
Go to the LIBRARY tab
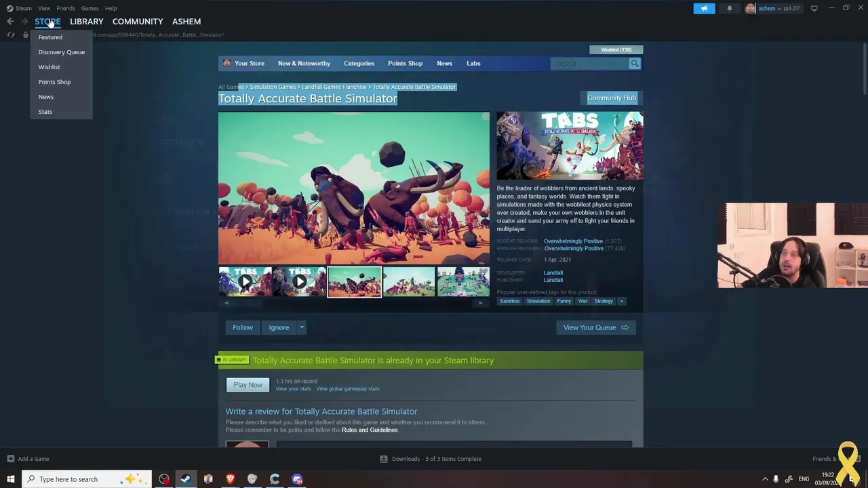click(x=87, y=22)
